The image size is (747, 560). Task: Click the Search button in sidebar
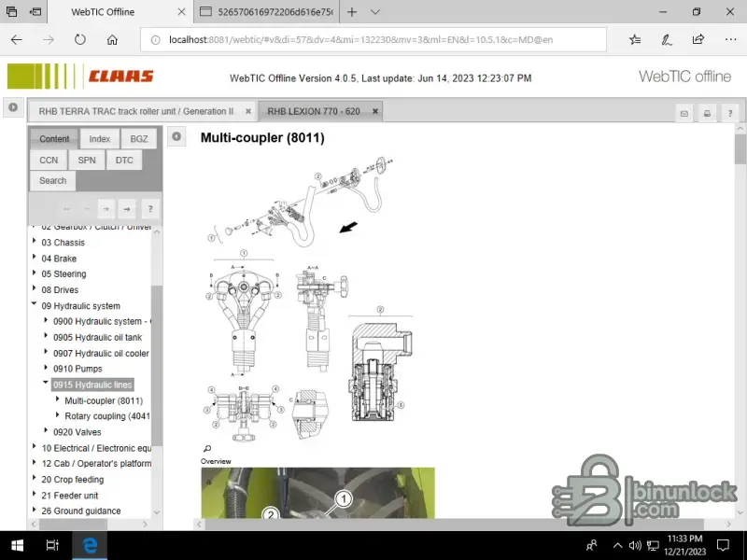point(53,181)
